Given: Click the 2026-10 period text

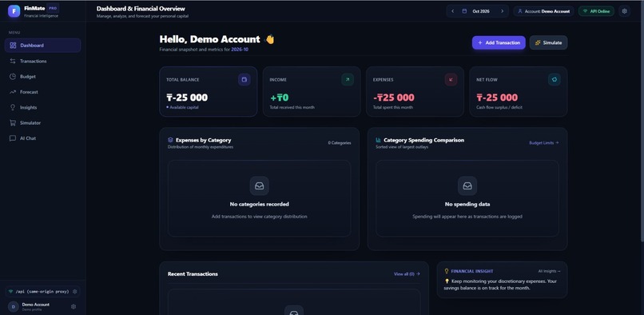Looking at the screenshot, I should tap(240, 50).
